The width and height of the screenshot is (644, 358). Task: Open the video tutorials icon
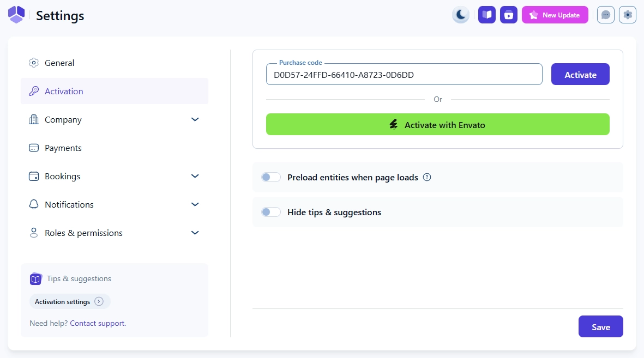[x=509, y=15]
